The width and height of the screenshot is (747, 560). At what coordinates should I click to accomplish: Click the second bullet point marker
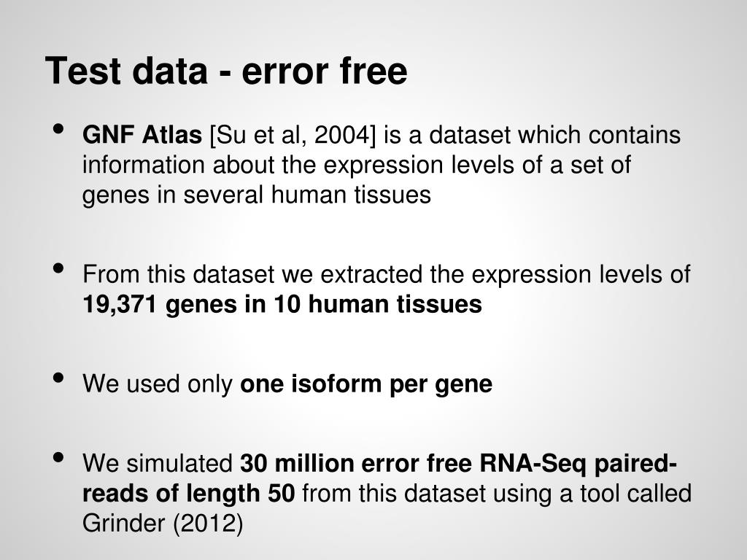[58, 268]
